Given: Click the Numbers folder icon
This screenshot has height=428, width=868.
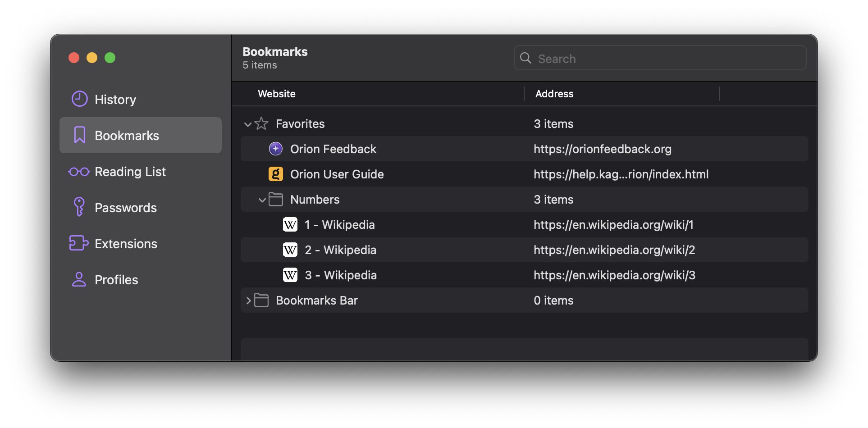Looking at the screenshot, I should [x=276, y=199].
